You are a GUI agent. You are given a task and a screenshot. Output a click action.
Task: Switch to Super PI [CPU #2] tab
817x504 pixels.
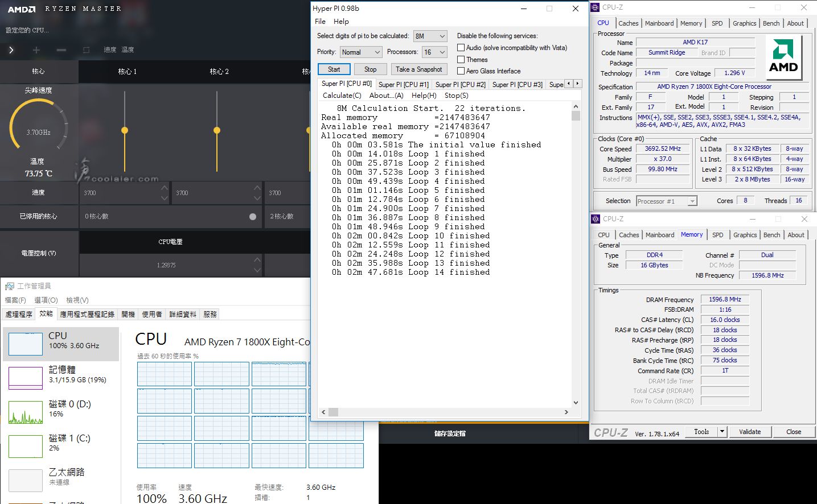tap(460, 84)
